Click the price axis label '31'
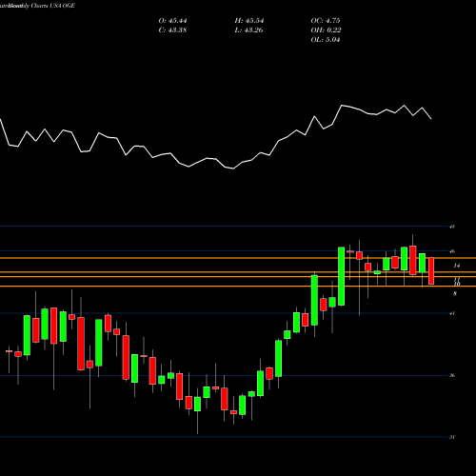Image resolution: width=476 pixels, height=476 pixels. click(x=452, y=437)
